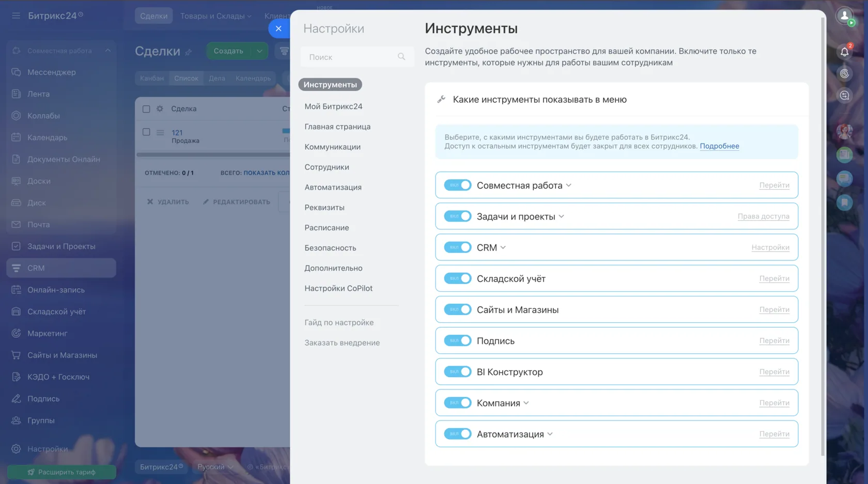The width and height of the screenshot is (868, 484).
Task: Click the search magnifier icon in settings
Action: 401,57
